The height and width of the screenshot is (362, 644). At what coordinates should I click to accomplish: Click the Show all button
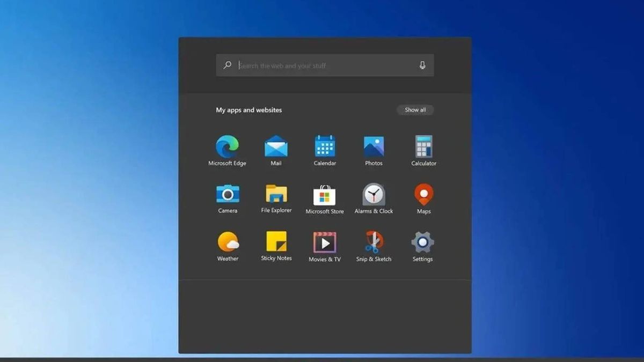(x=415, y=110)
